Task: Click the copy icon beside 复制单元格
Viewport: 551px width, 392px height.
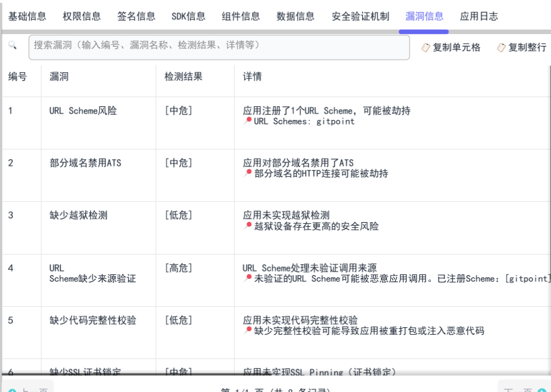Action: tap(425, 48)
